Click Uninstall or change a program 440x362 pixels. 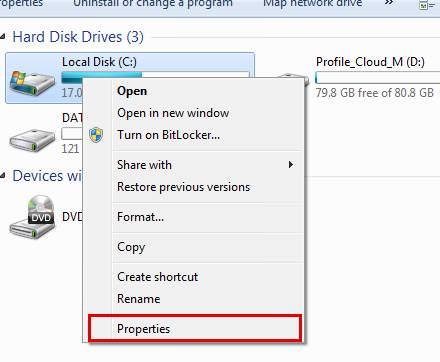(153, 4)
